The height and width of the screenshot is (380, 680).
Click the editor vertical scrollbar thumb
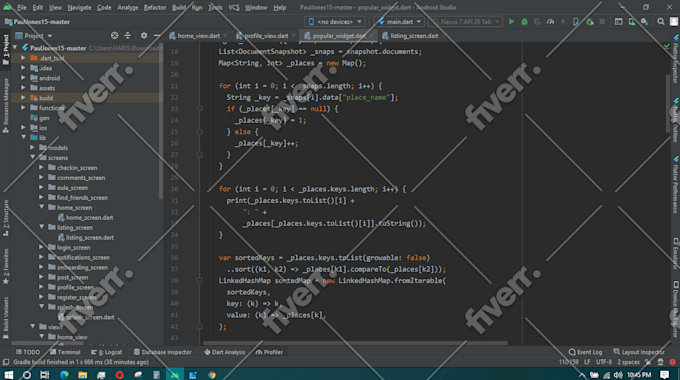click(668, 104)
